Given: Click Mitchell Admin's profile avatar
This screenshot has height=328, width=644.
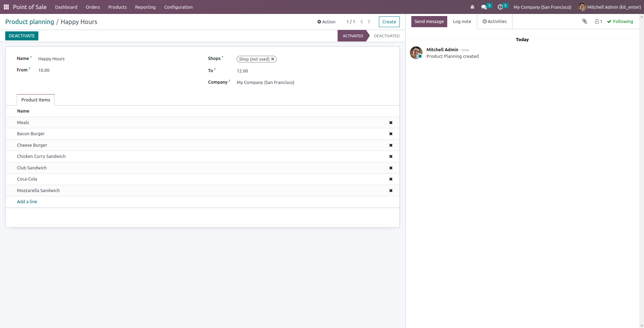Looking at the screenshot, I should click(582, 7).
